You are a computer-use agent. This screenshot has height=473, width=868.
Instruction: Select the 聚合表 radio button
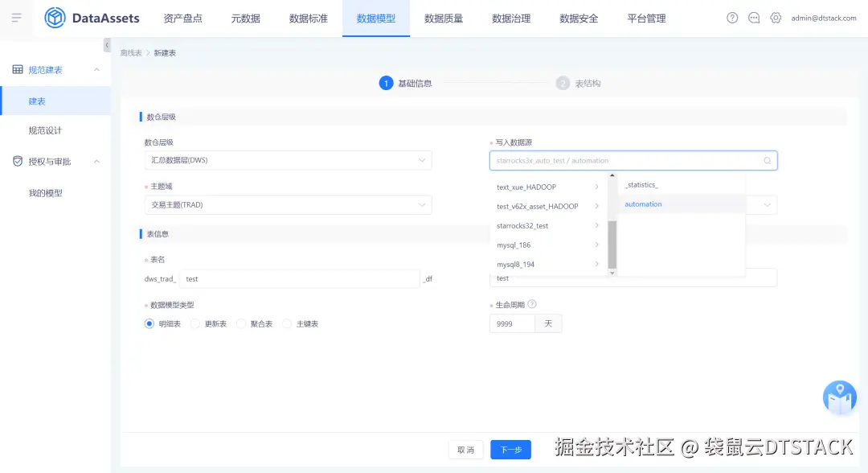click(x=241, y=323)
